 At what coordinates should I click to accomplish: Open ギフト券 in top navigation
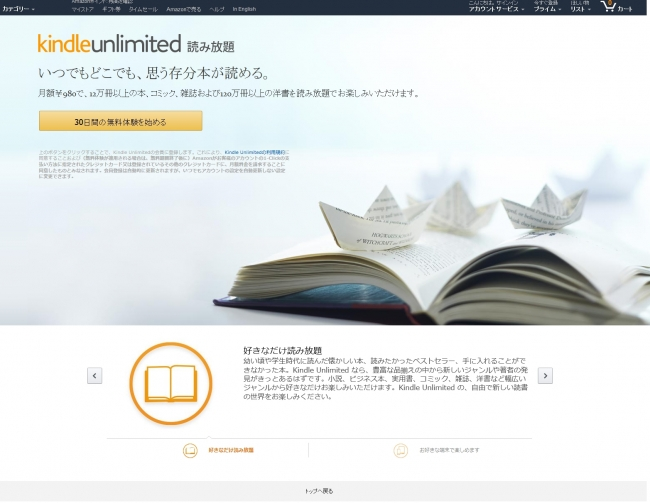(x=111, y=8)
